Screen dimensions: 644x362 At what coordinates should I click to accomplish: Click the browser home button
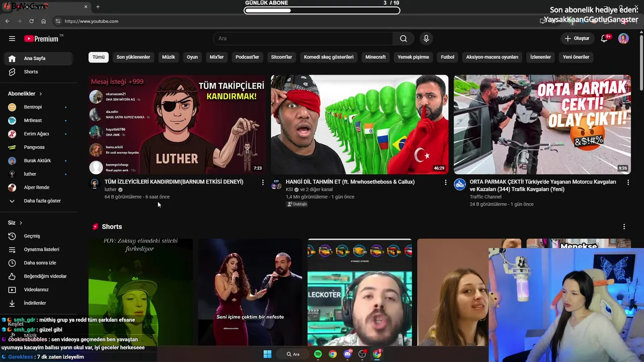coord(43,21)
